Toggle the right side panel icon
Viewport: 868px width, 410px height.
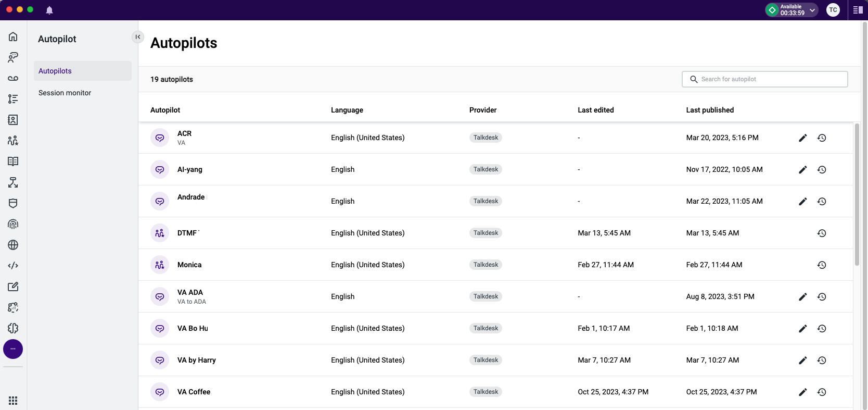(858, 10)
